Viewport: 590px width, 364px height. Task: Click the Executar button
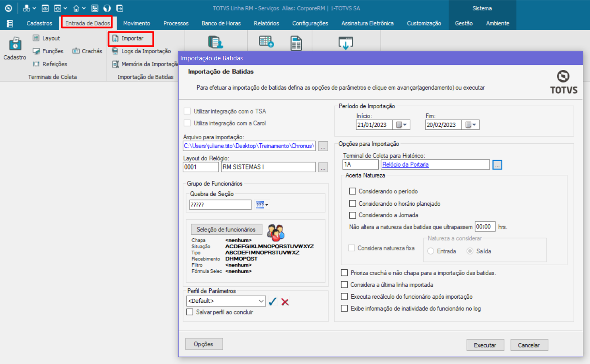click(485, 345)
